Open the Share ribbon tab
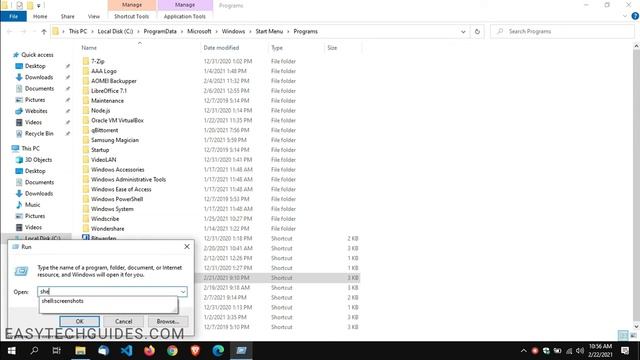This screenshot has height=360, width=640. (x=67, y=16)
